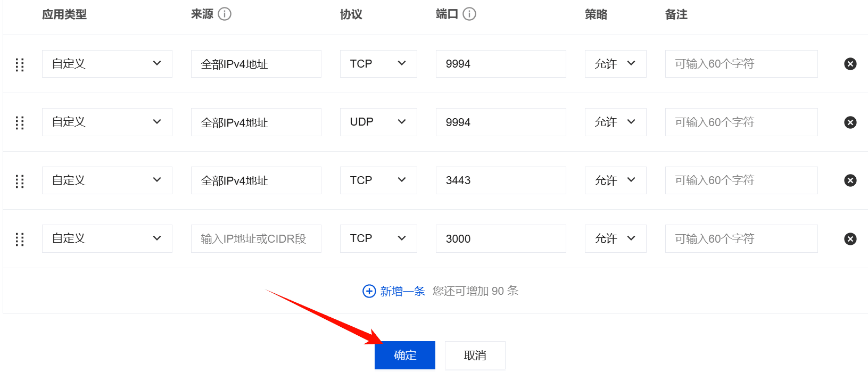The height and width of the screenshot is (372, 868).
Task: Delete the port 3443 rule row
Action: point(850,180)
